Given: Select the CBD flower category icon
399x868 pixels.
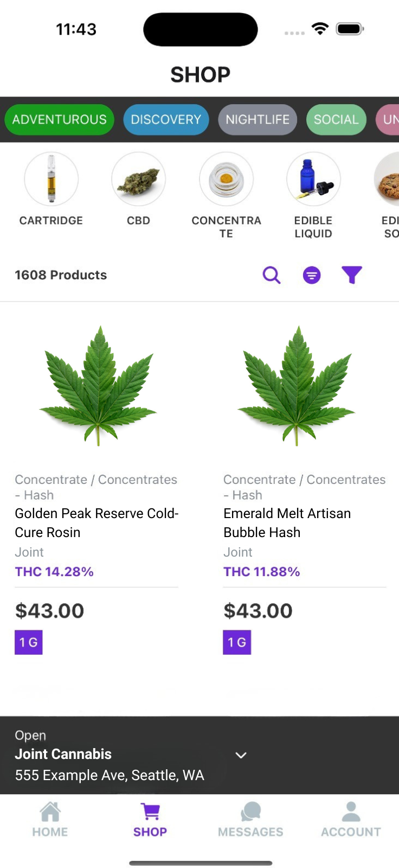Looking at the screenshot, I should [138, 179].
